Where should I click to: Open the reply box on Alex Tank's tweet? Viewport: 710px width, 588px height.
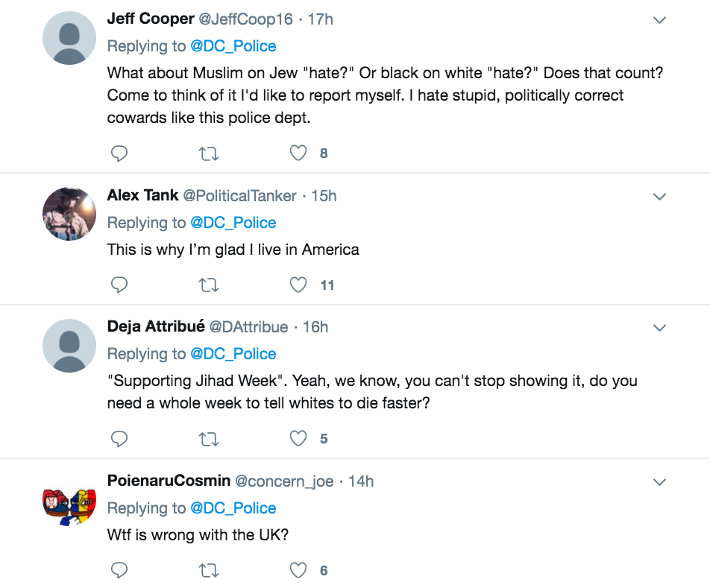pos(119,285)
